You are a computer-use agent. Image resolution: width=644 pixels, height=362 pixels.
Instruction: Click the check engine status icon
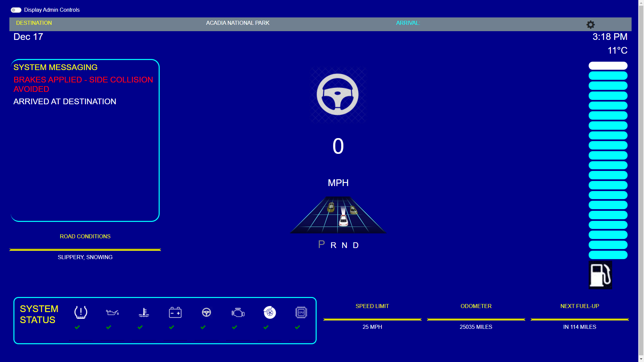coord(238,312)
